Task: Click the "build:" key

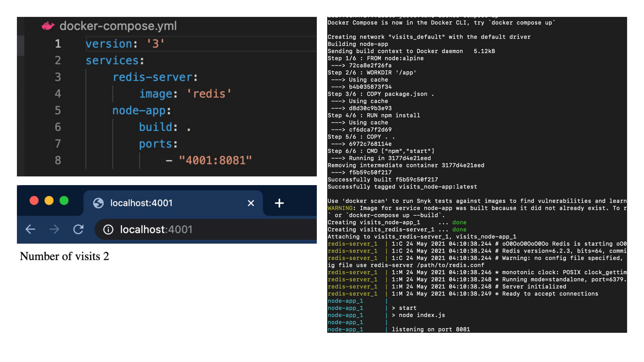Action: coord(158,127)
